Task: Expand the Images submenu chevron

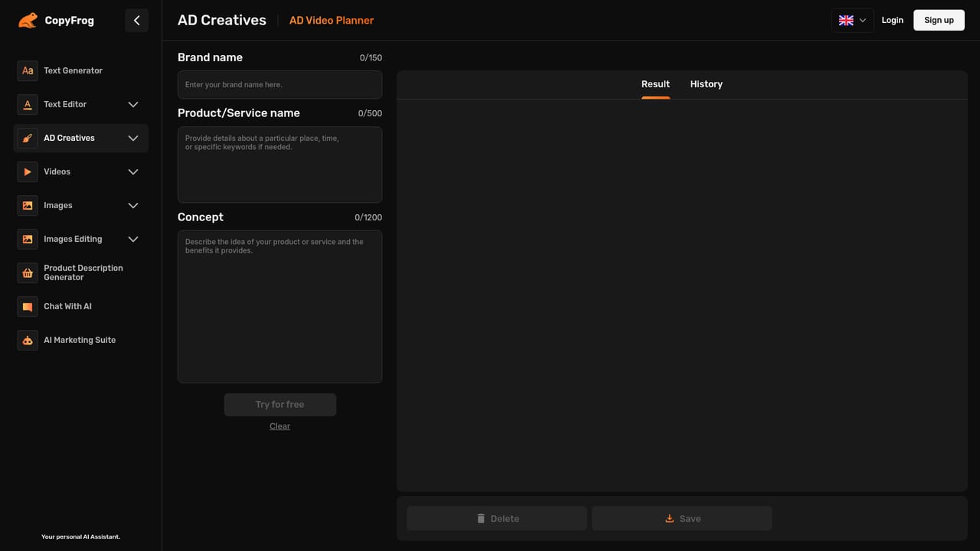Action: (133, 205)
